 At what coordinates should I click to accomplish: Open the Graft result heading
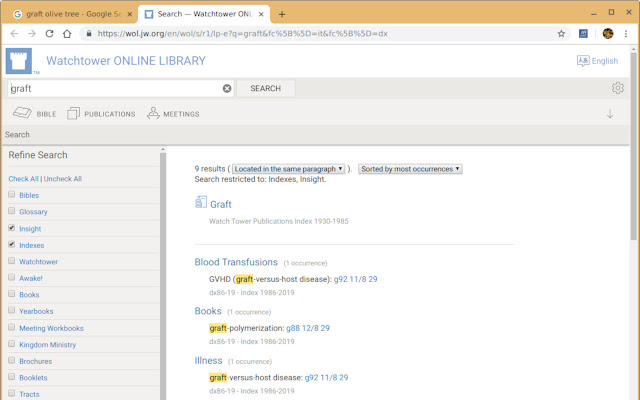221,204
